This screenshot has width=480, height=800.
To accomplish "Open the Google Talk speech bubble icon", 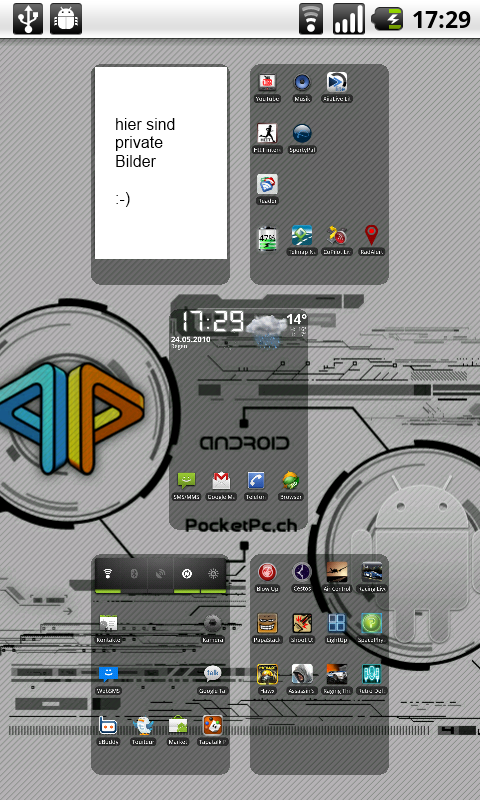I will [x=212, y=674].
